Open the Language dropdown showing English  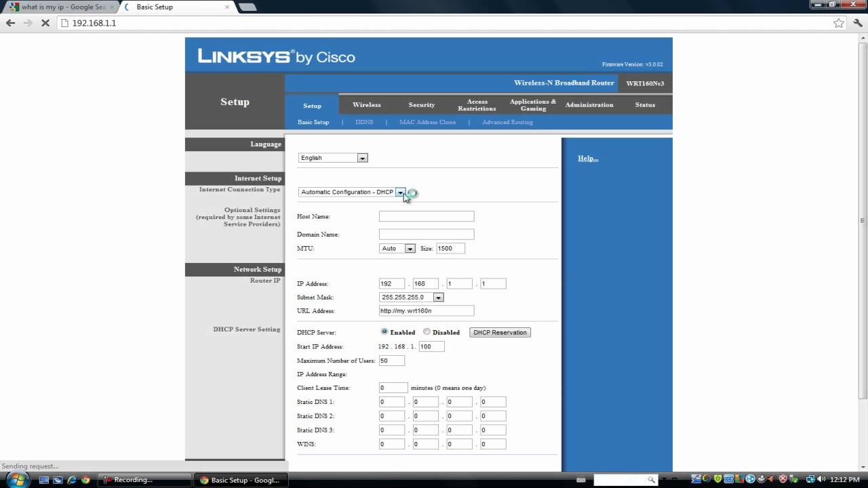pyautogui.click(x=333, y=158)
